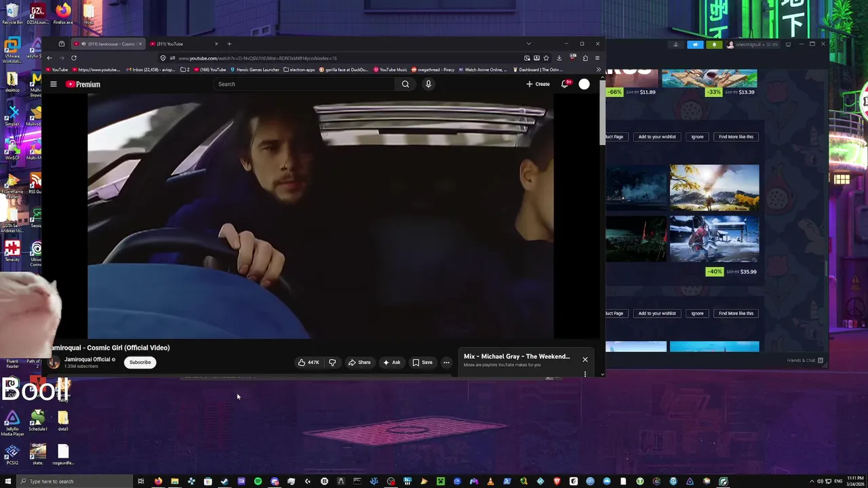The width and height of the screenshot is (868, 488).
Task: Open the YouTube guide hamburger menu
Action: click(x=54, y=84)
